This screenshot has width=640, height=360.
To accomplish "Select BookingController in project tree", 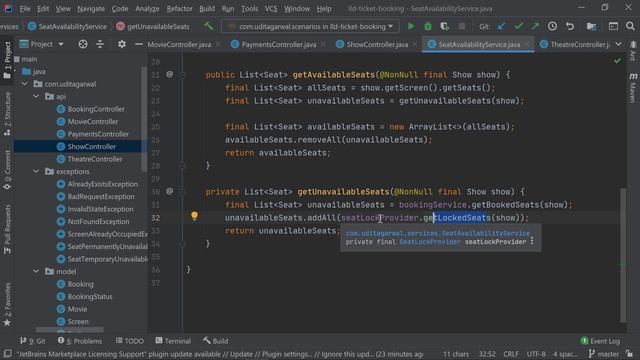I will click(96, 109).
